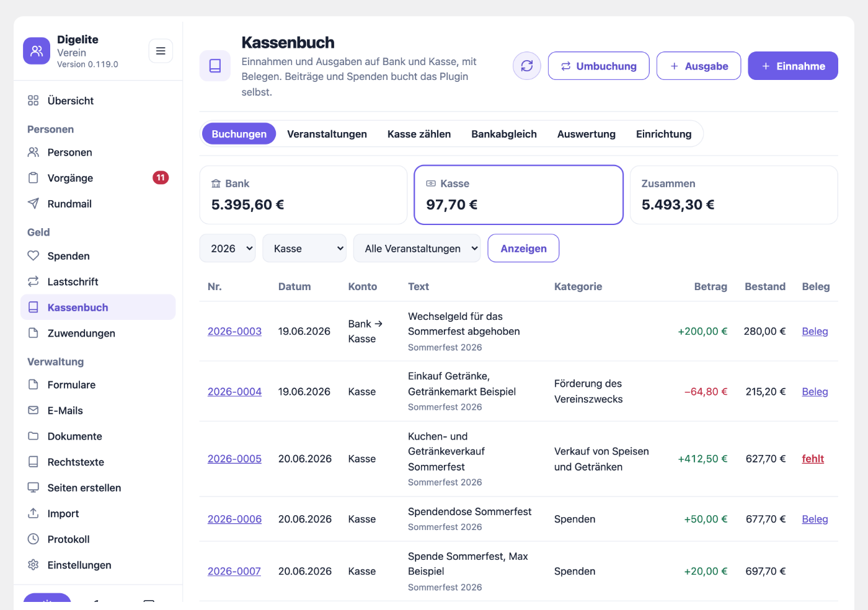Expand the Kasse account filter dropdown

click(x=304, y=249)
